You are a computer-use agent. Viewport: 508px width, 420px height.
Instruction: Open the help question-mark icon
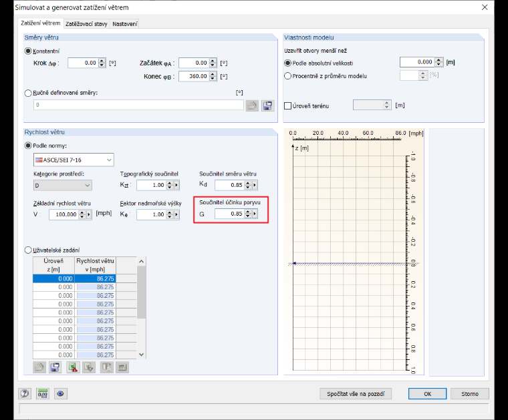[x=25, y=394]
